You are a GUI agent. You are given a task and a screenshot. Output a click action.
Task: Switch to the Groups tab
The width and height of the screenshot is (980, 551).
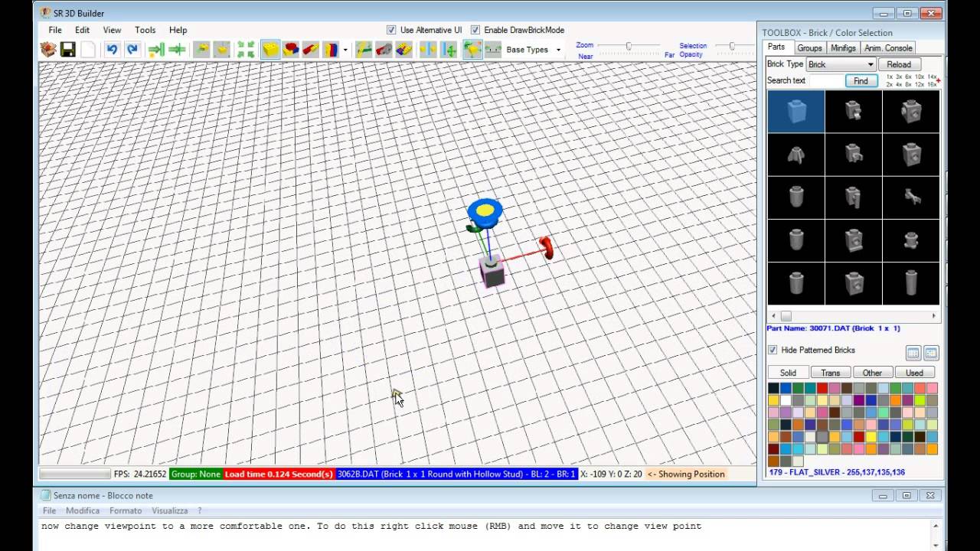pyautogui.click(x=809, y=47)
